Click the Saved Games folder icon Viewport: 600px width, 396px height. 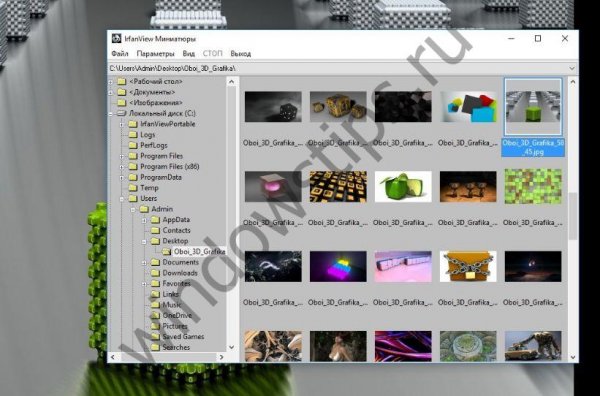click(x=155, y=337)
